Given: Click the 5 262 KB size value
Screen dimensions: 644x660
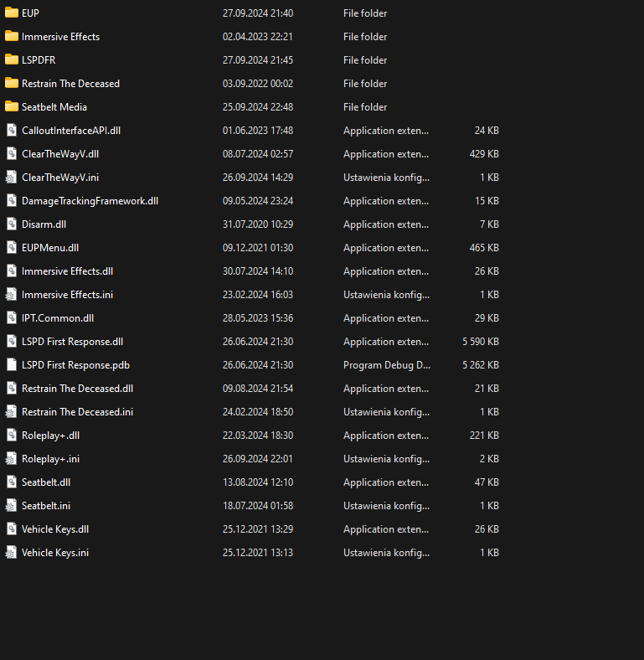Looking at the screenshot, I should (x=481, y=365).
